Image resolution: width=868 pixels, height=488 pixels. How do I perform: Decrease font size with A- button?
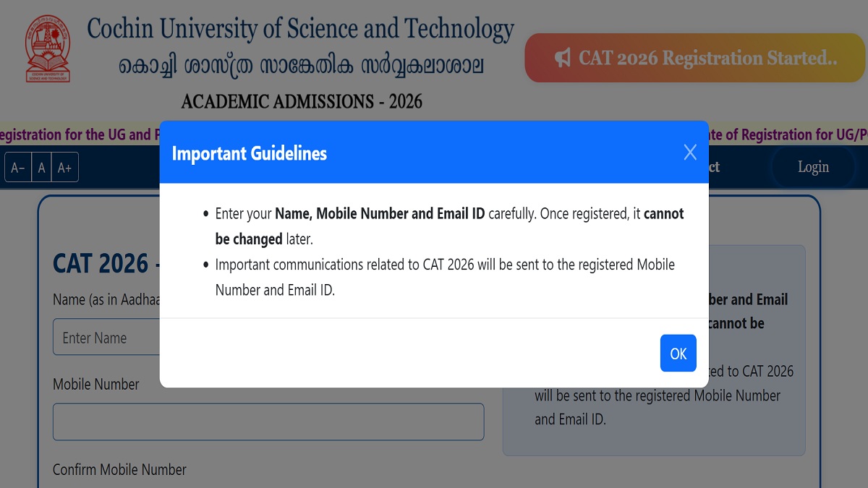tap(18, 168)
